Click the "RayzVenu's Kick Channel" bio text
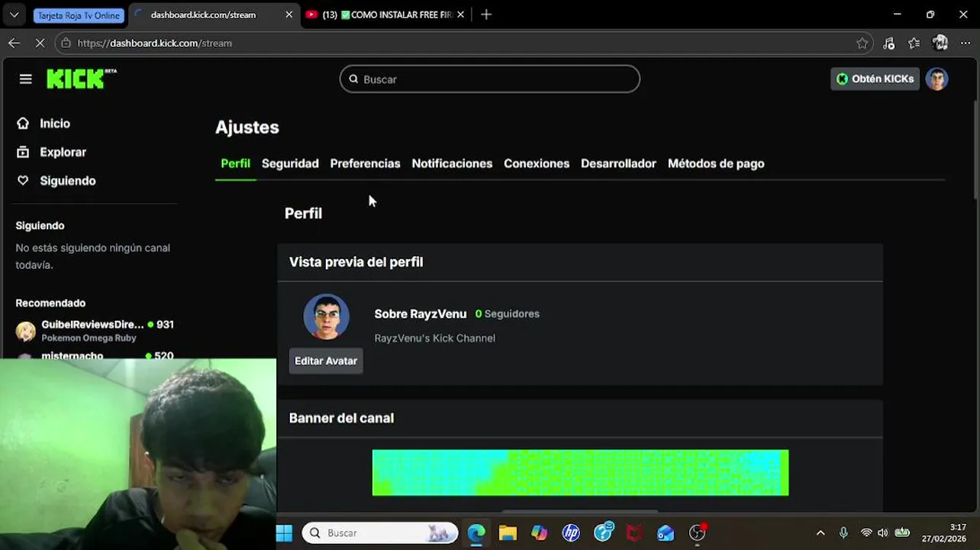 point(434,338)
